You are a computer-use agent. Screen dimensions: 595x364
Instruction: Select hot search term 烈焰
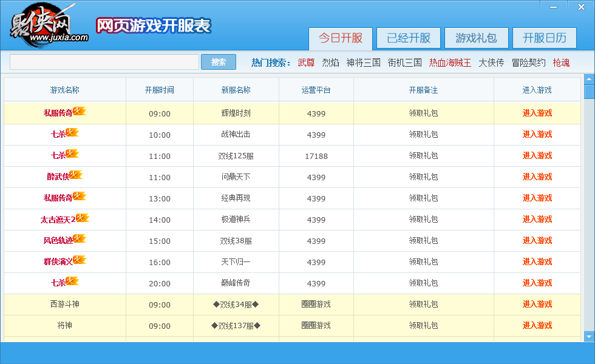click(330, 62)
